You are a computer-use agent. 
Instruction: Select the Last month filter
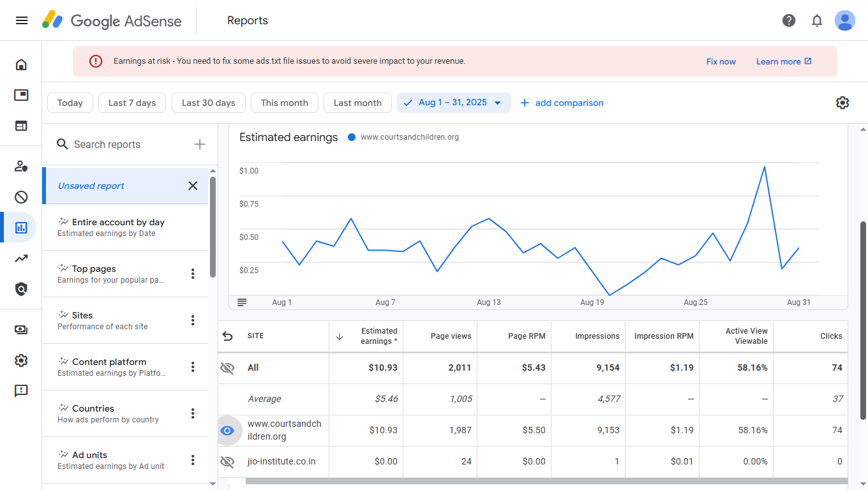point(357,103)
